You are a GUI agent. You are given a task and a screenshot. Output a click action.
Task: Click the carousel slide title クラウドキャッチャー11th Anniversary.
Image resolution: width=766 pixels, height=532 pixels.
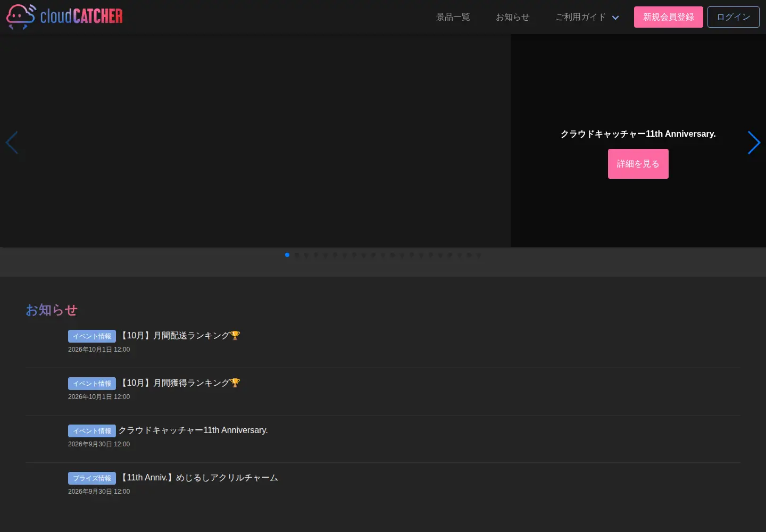pos(638,134)
